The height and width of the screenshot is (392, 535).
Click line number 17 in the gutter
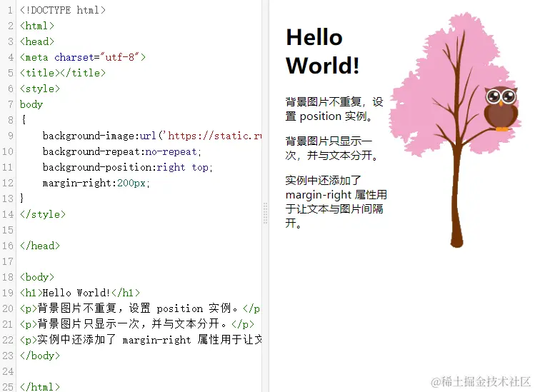click(8, 261)
